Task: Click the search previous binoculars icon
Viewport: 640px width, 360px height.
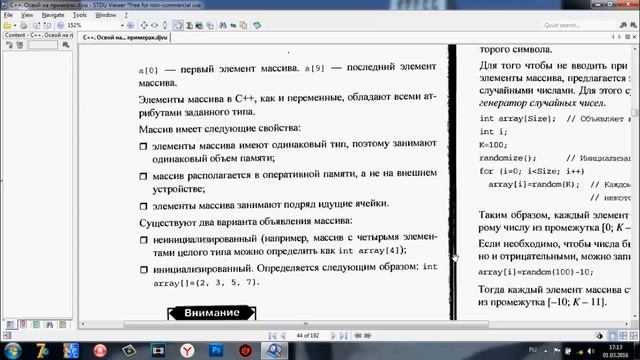Action: pyautogui.click(x=623, y=25)
